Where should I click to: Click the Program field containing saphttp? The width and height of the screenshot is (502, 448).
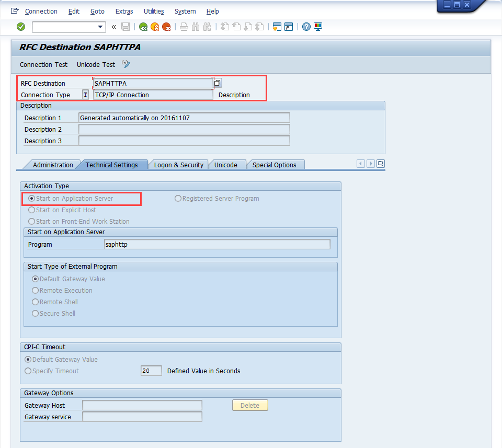coord(217,245)
